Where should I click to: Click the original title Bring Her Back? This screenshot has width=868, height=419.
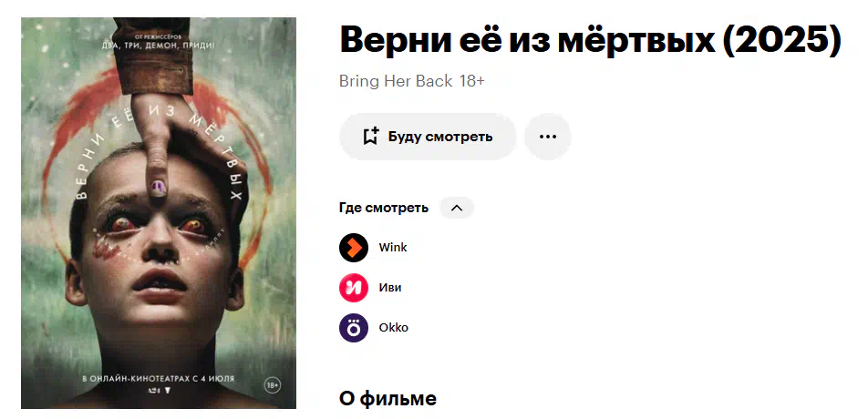pos(396,81)
